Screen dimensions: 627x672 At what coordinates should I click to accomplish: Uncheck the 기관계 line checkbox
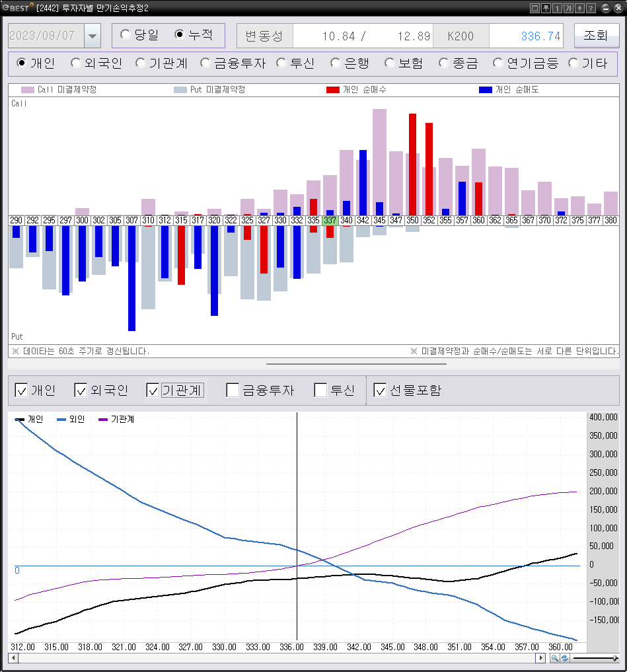[x=153, y=390]
